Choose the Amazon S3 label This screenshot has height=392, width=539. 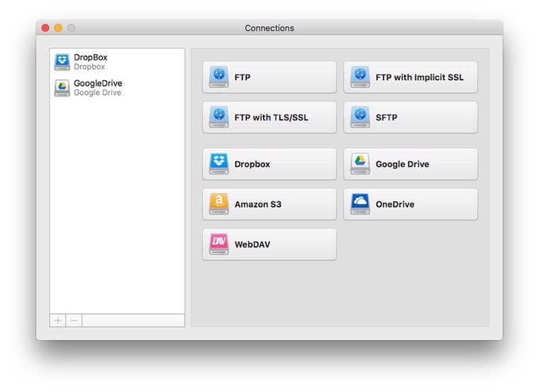pyautogui.click(x=258, y=204)
